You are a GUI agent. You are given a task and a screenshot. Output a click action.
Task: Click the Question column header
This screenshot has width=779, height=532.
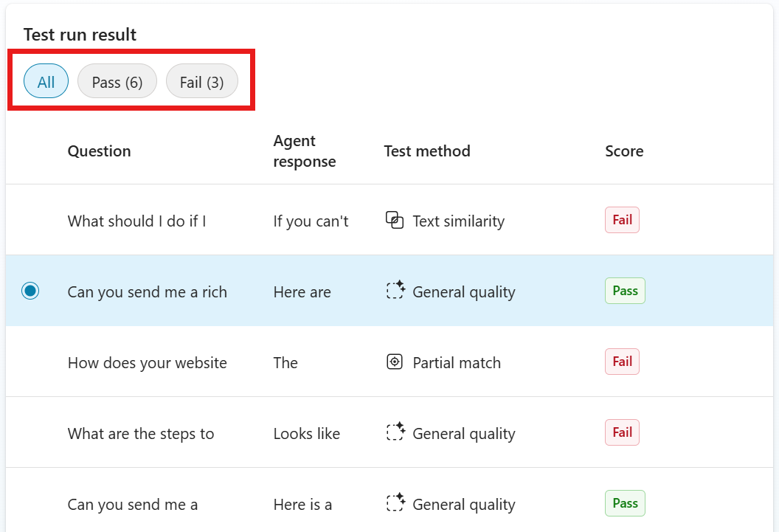tap(99, 151)
